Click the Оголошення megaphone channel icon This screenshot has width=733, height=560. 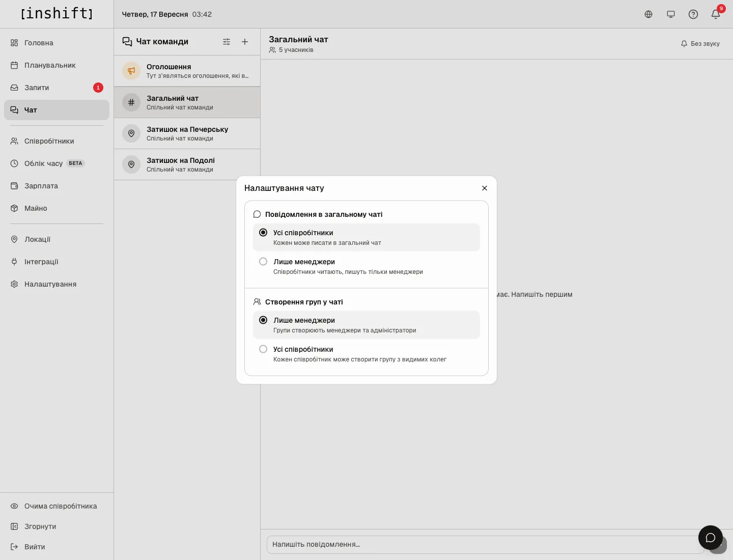coord(131,71)
